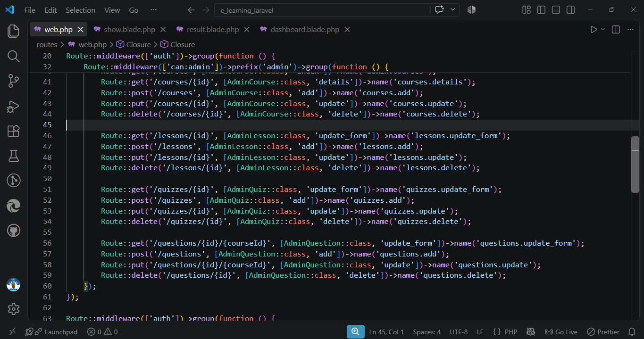644x339 pixels.
Task: Go back using the title bar arrow
Action: pos(191,10)
